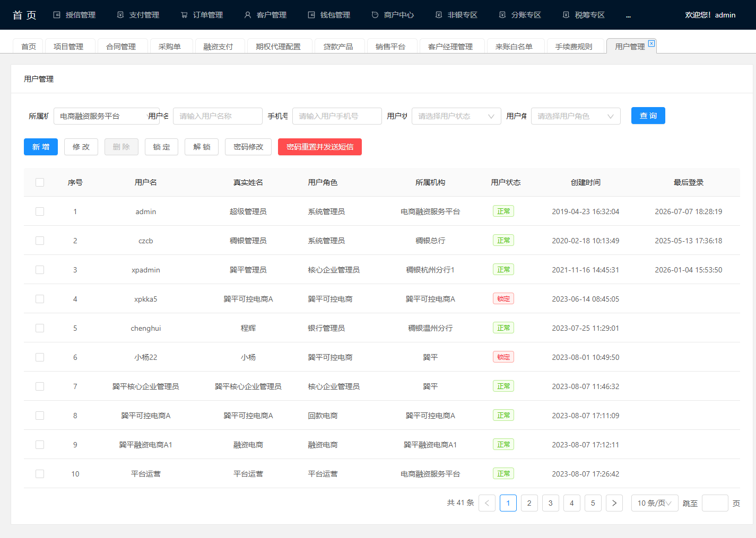
Task: Click the 税筹专区 icon in the top navigation
Action: click(566, 15)
